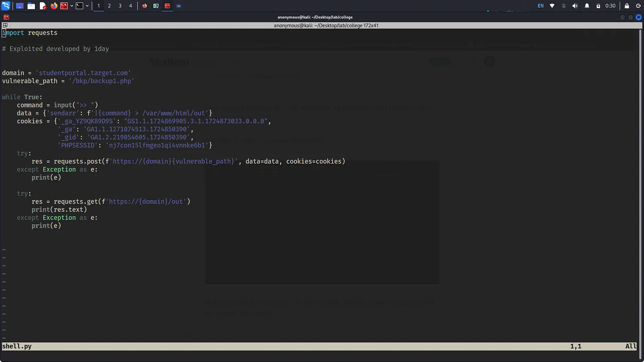Screen dimensions: 644x362
Task: Switch to the Firefox window in taskbar
Action: 144,6
